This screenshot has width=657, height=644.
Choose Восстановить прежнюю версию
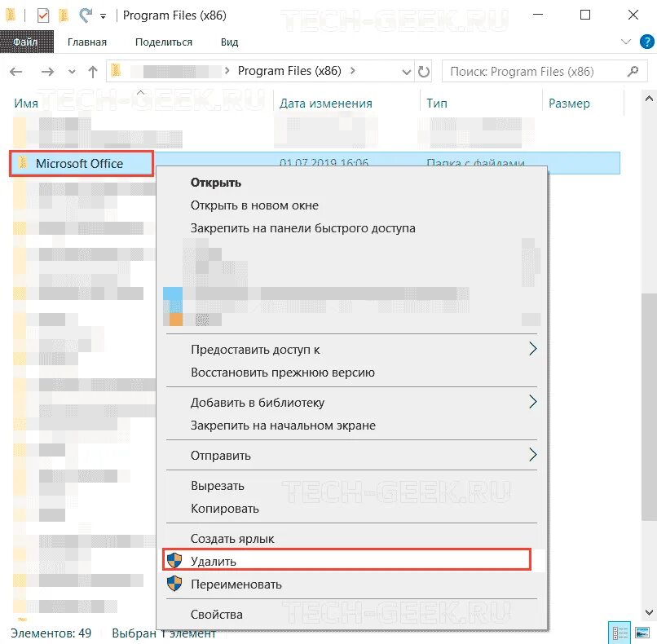[282, 373]
